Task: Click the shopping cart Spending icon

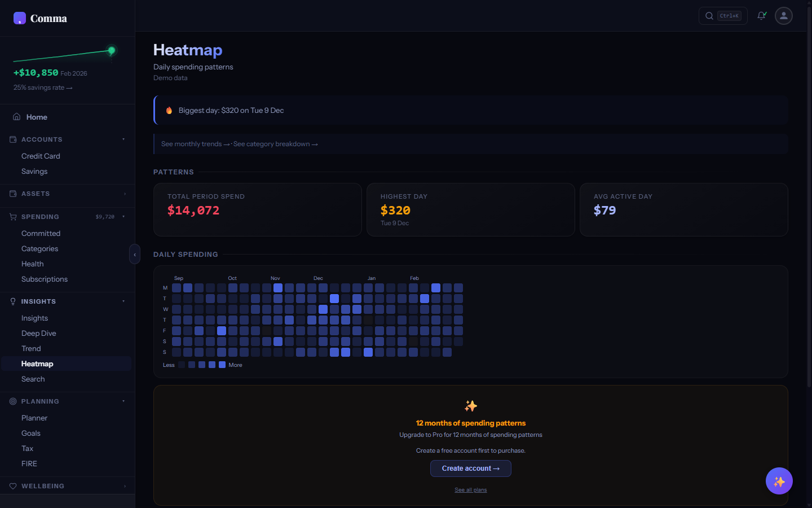Action: (12, 217)
